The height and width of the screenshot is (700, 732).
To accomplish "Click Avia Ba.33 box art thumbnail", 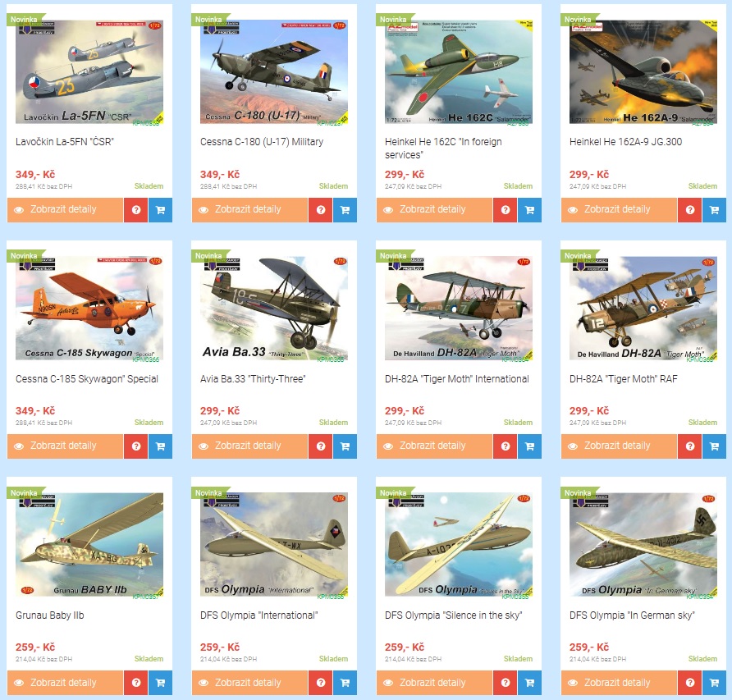I will tap(274, 309).
